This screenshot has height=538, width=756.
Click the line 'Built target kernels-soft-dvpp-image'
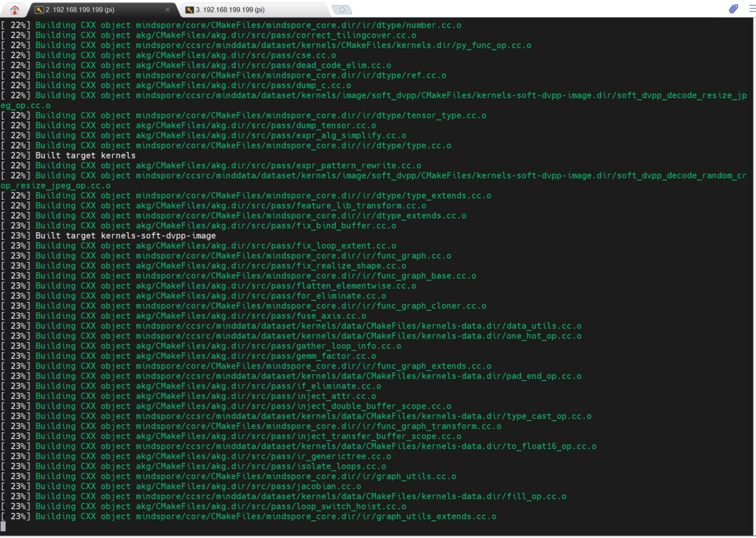[108, 235]
